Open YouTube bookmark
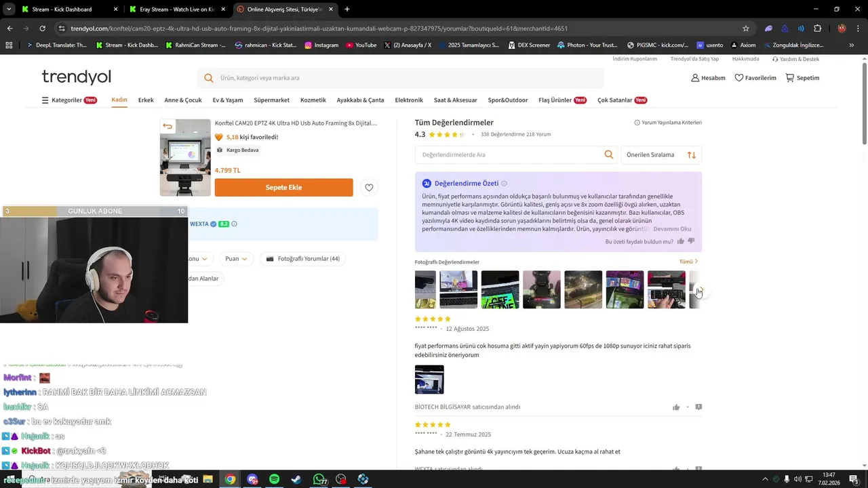This screenshot has height=488, width=868. coord(361,45)
